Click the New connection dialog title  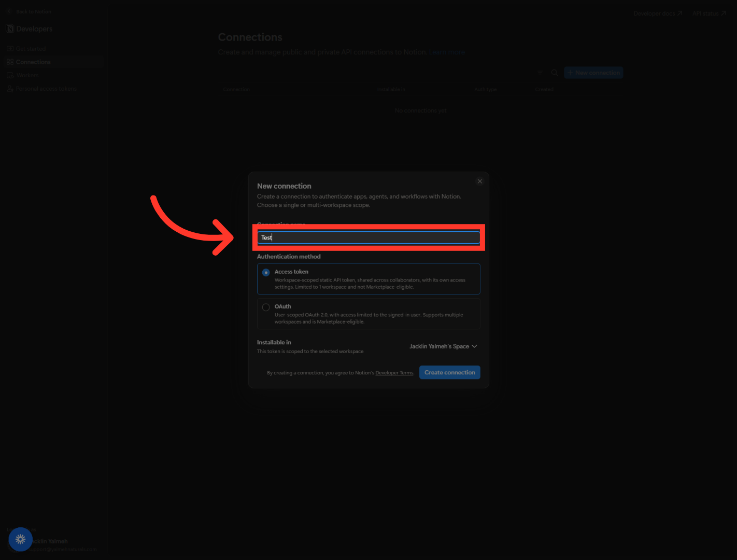(x=284, y=186)
